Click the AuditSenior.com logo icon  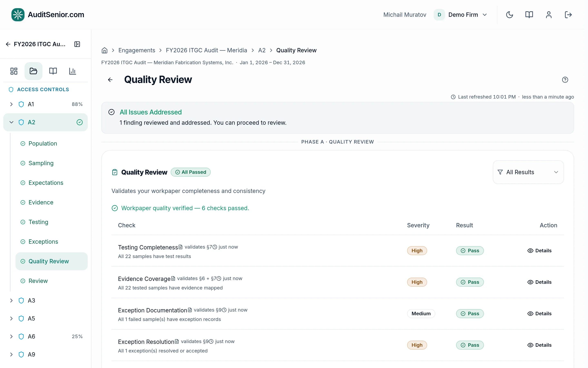click(18, 15)
